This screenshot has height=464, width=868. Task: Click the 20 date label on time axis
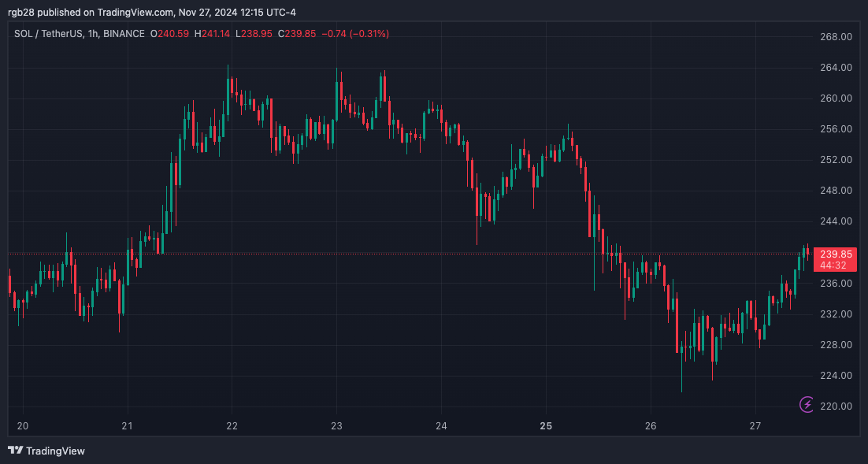pyautogui.click(x=22, y=426)
